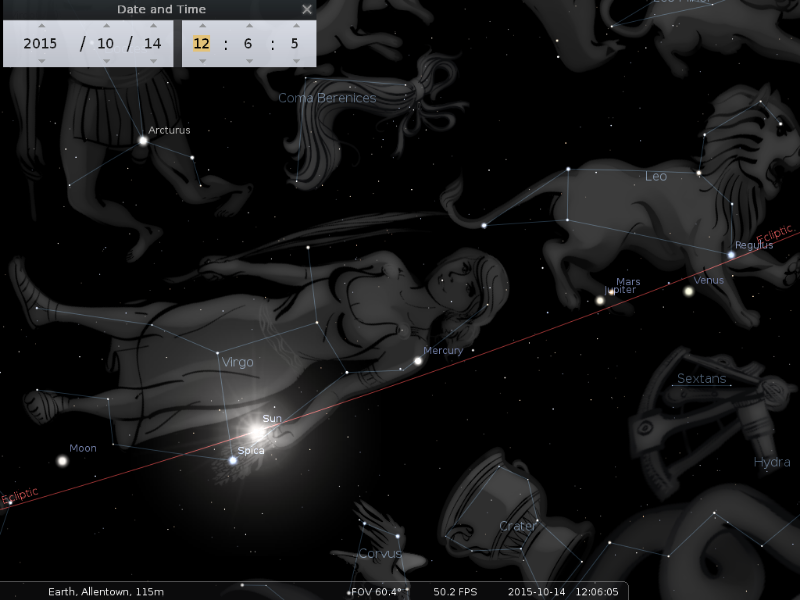Select the highlighted hour field showing 12

coord(202,43)
